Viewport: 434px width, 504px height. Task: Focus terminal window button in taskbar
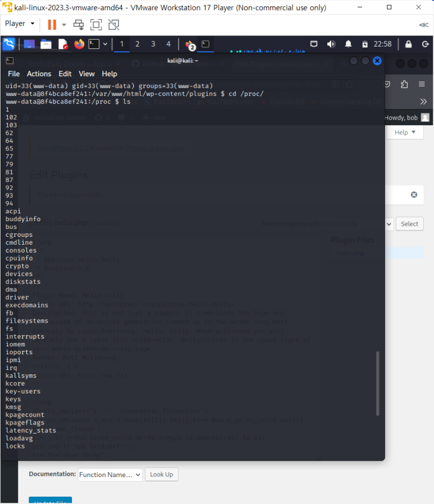point(205,44)
